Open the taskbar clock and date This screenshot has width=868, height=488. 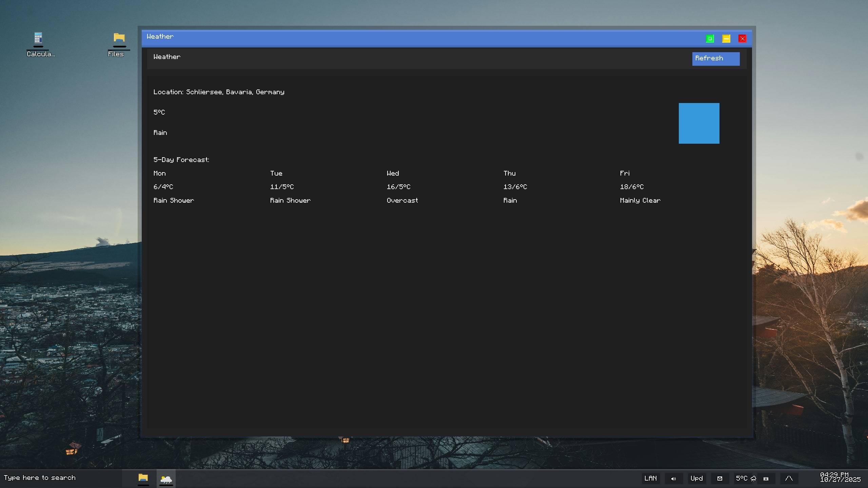[840, 477]
